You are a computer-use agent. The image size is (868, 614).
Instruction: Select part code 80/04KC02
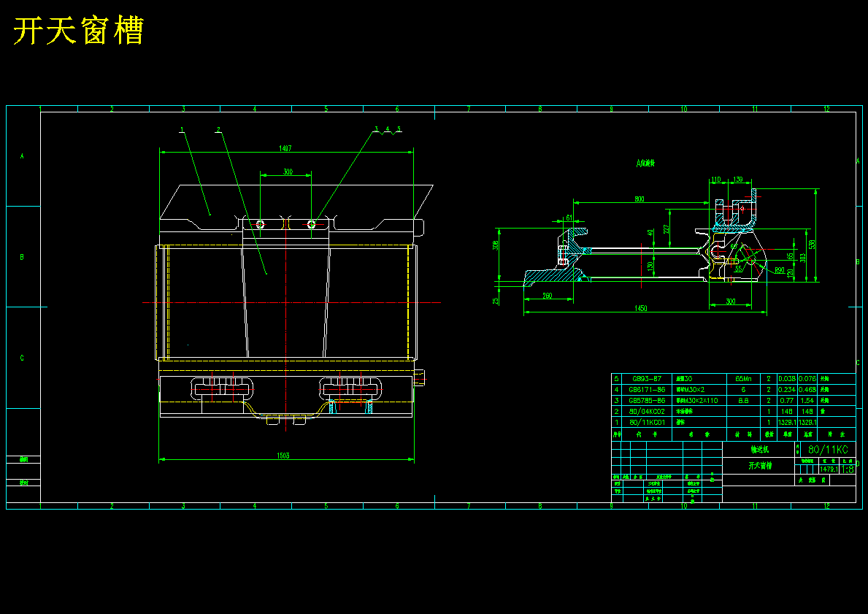[x=647, y=411]
